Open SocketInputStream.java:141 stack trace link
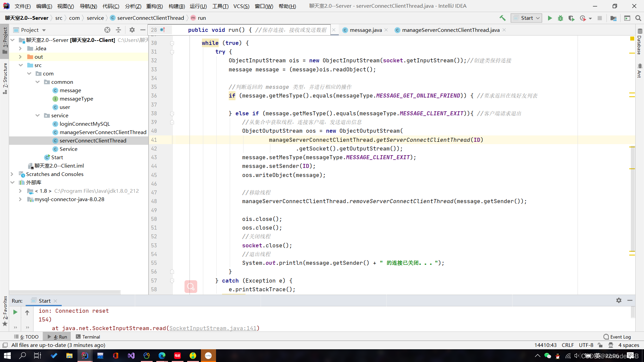The width and height of the screenshot is (644, 362). tap(213, 328)
